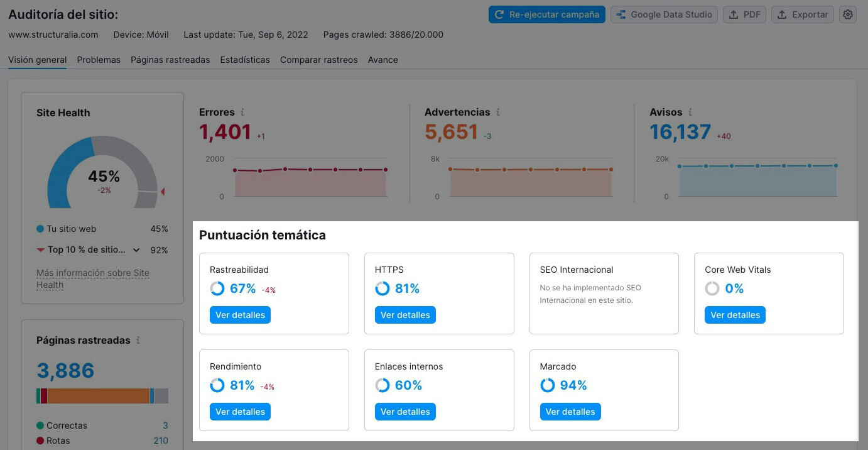Open Google Data Studio integration
The height and width of the screenshot is (450, 868).
tap(664, 14)
